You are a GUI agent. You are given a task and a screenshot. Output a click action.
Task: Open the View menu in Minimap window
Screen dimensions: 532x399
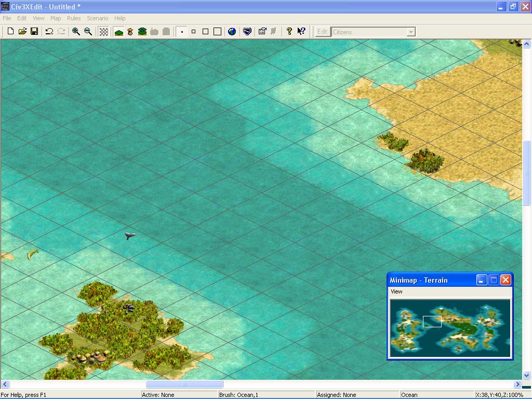click(396, 291)
